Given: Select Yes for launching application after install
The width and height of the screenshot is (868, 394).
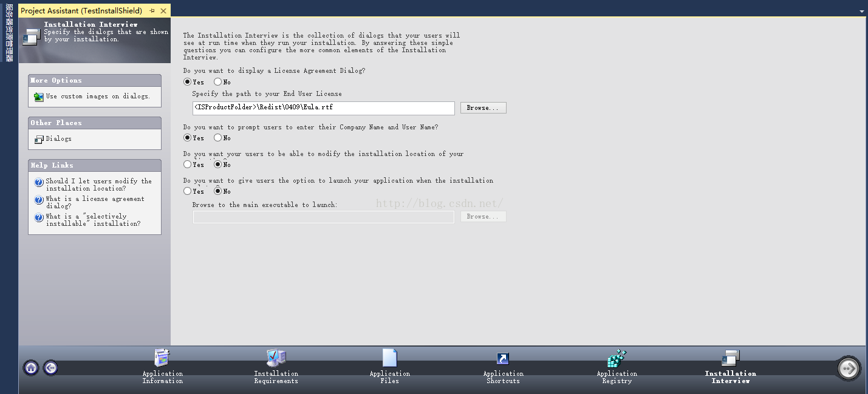Looking at the screenshot, I should [187, 191].
